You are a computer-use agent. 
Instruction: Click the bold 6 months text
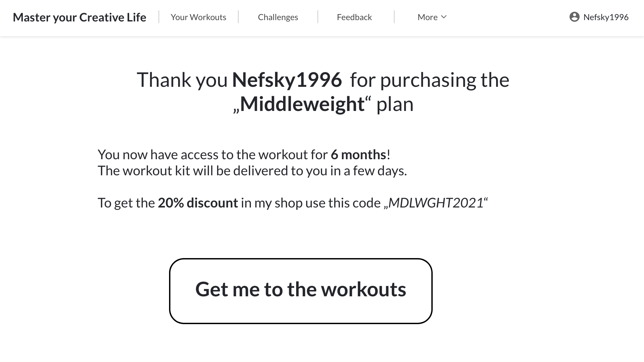coord(358,155)
